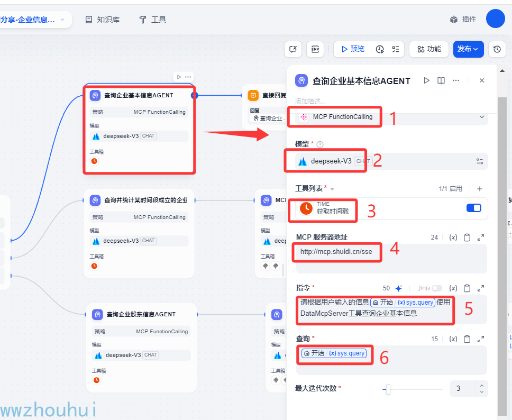Decrease max iterations with down stepper

(x=482, y=392)
